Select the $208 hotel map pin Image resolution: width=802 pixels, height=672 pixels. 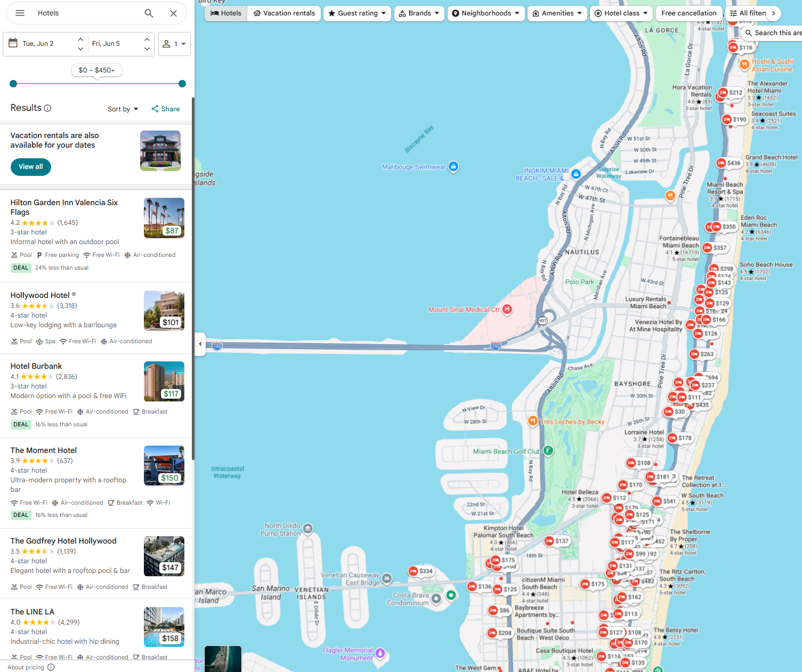click(500, 633)
